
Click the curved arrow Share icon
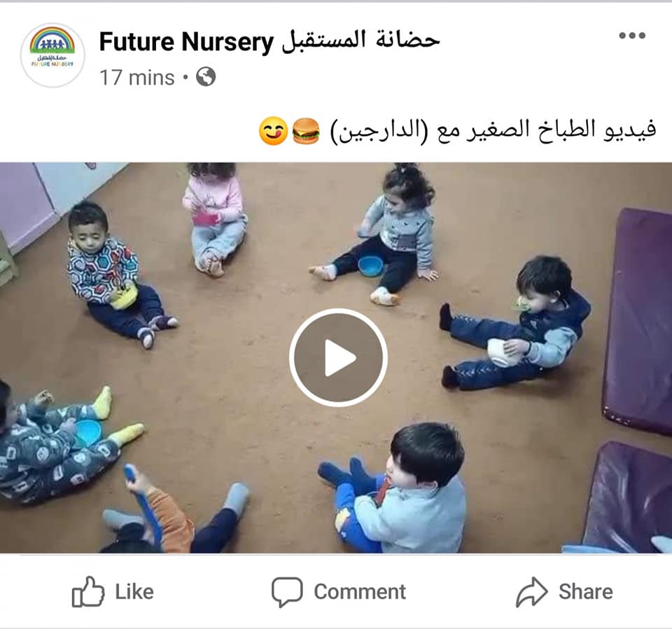pos(531,592)
